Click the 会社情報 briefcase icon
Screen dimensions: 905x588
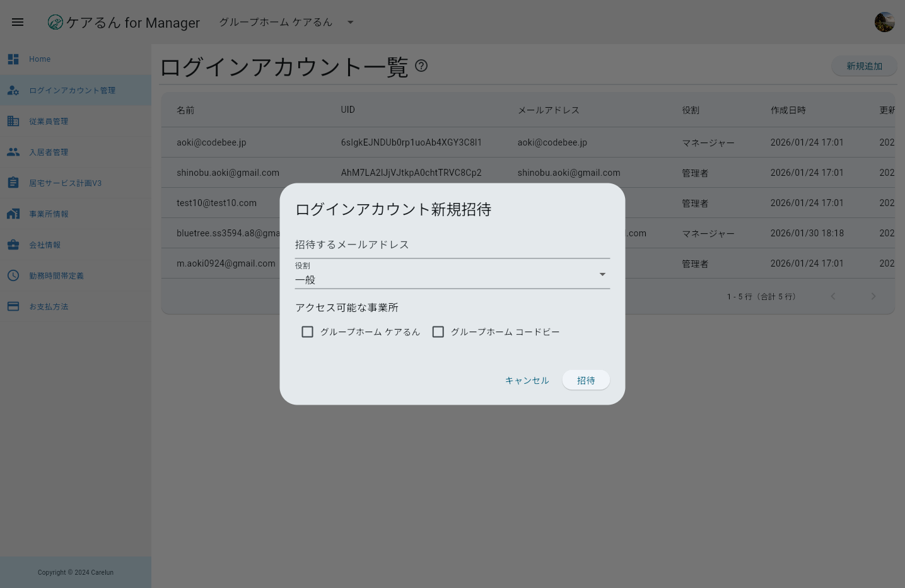(13, 245)
